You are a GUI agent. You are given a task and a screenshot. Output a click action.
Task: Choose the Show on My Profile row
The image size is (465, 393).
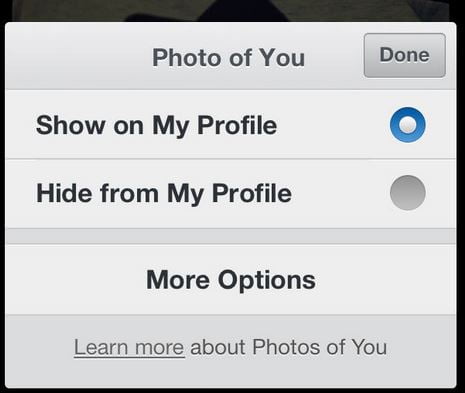tap(231, 125)
